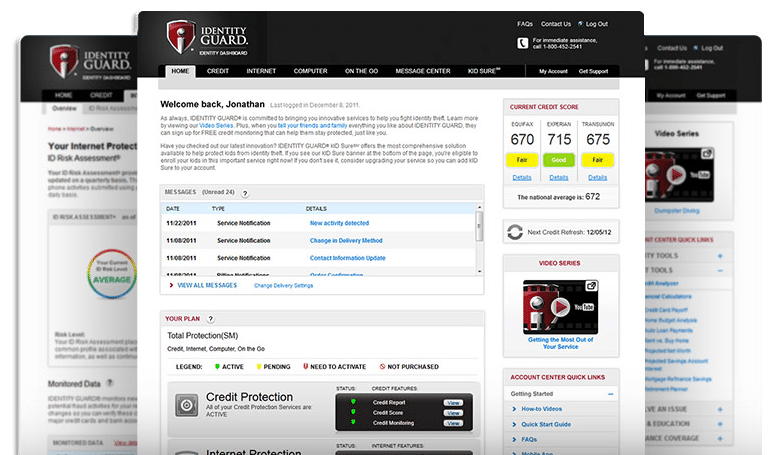778x455 pixels.
Task: Click Get Support in right background window
Action: coord(711,95)
